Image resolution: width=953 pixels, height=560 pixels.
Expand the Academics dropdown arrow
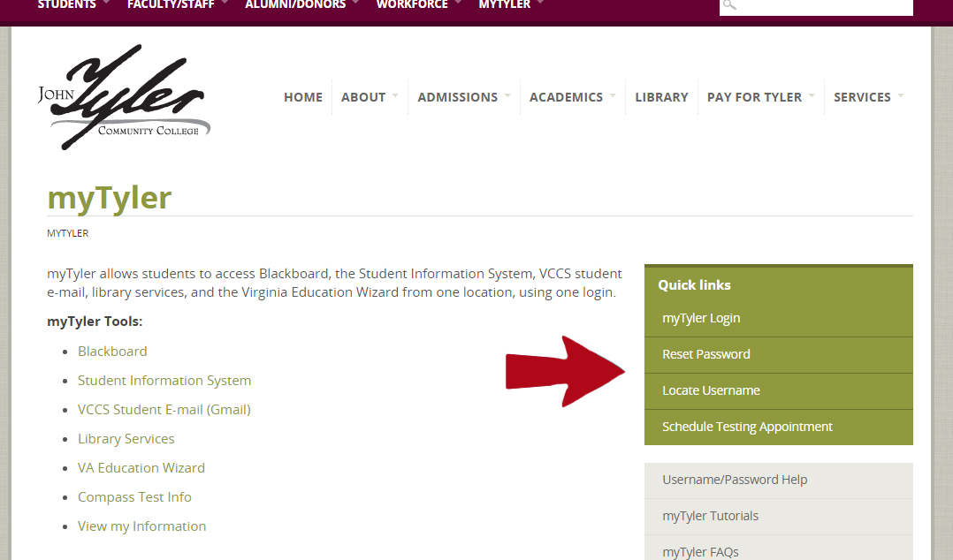click(x=613, y=95)
